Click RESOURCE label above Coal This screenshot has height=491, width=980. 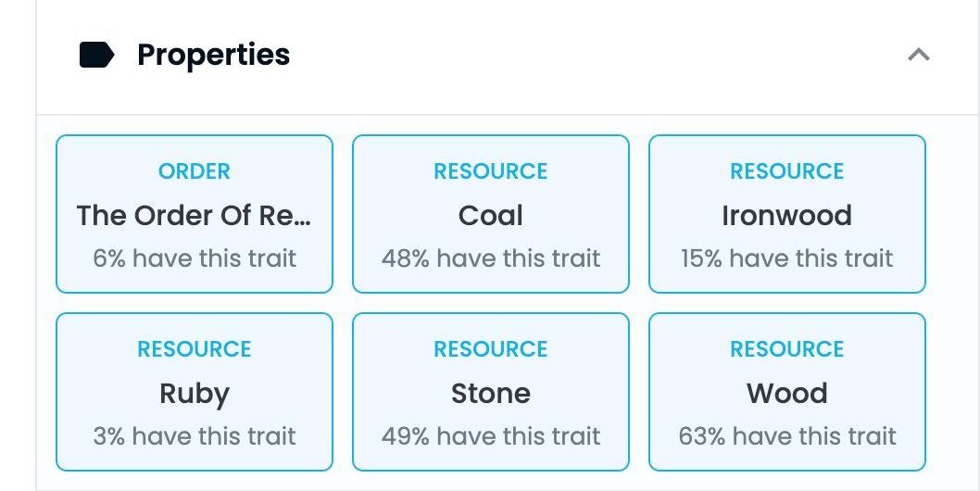tap(491, 170)
